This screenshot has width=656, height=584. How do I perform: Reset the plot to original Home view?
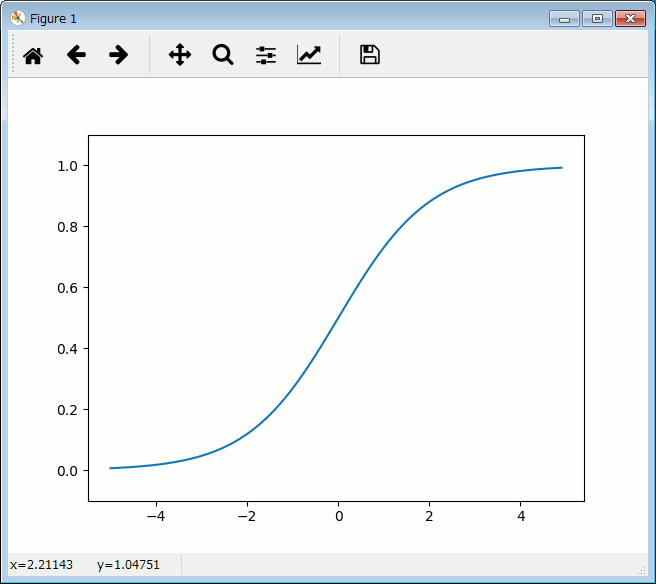pos(33,55)
